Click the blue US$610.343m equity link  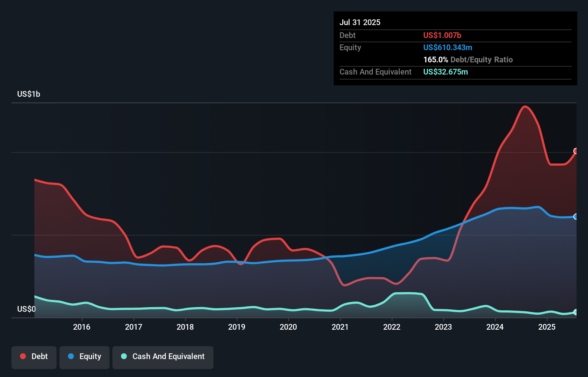click(448, 47)
